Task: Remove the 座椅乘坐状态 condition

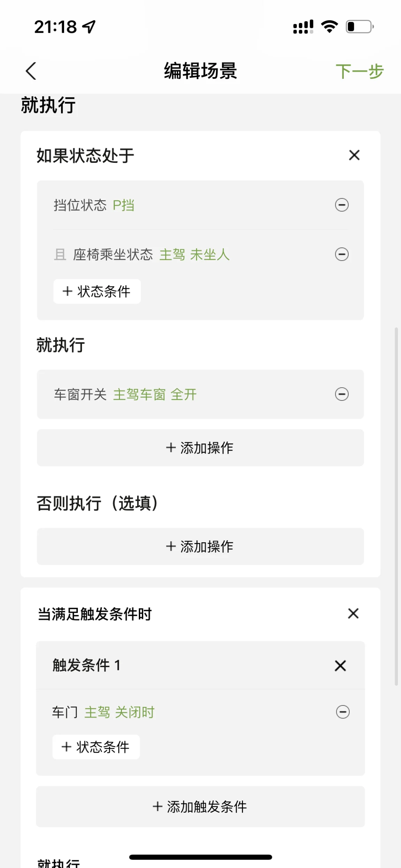Action: pos(342,254)
